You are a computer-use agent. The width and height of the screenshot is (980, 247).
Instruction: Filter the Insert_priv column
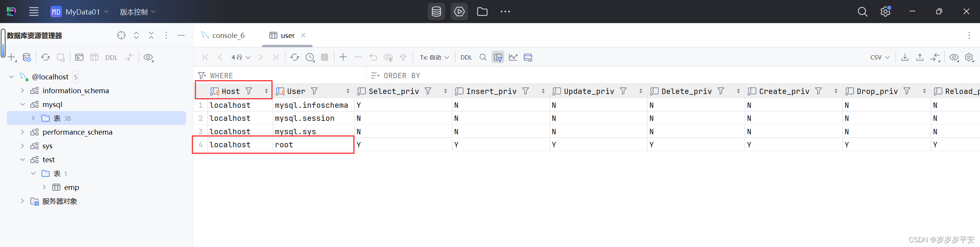[526, 91]
